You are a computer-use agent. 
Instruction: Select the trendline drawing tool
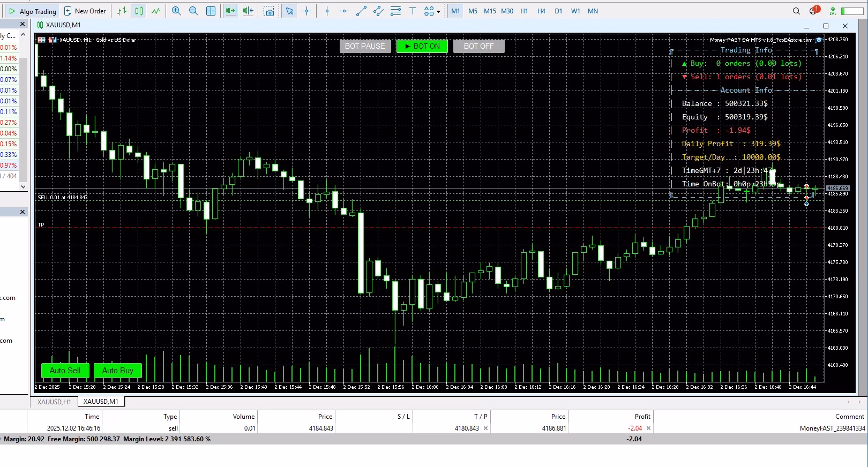361,11
